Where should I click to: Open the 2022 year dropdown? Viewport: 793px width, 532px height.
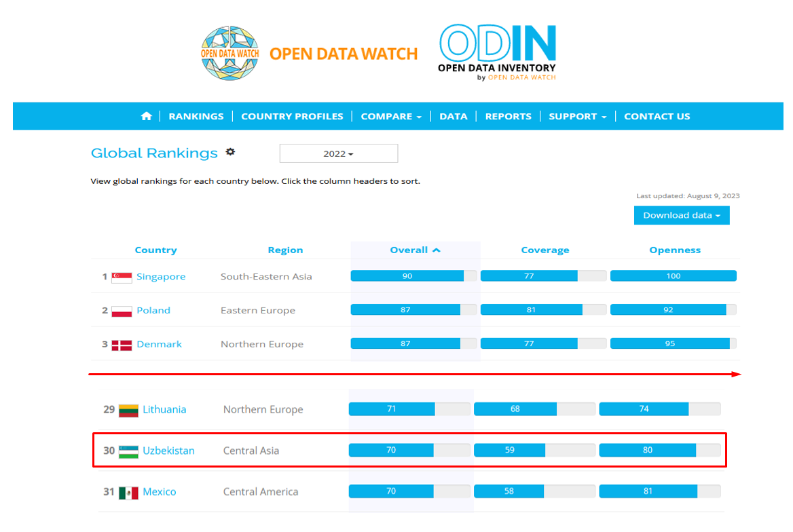pos(338,153)
